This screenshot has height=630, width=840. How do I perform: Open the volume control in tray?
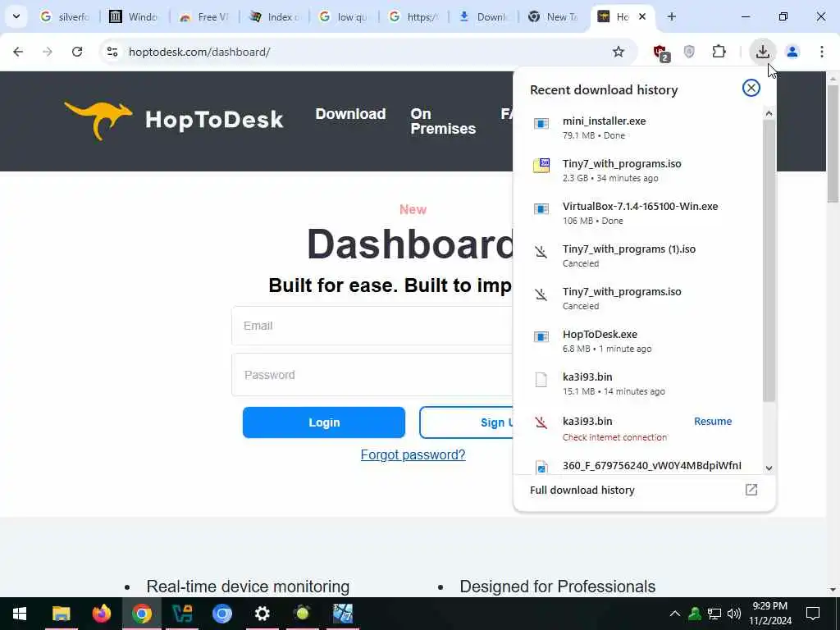tap(734, 614)
